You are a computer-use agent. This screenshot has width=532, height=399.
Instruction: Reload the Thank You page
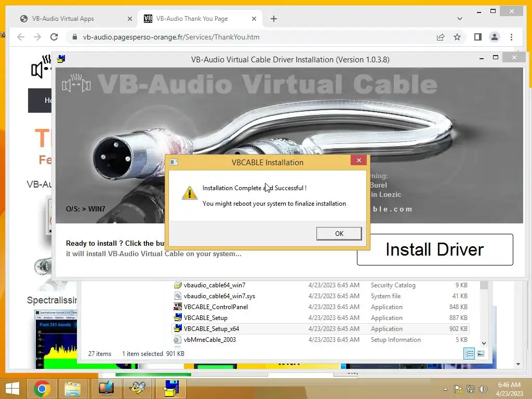coord(54,37)
